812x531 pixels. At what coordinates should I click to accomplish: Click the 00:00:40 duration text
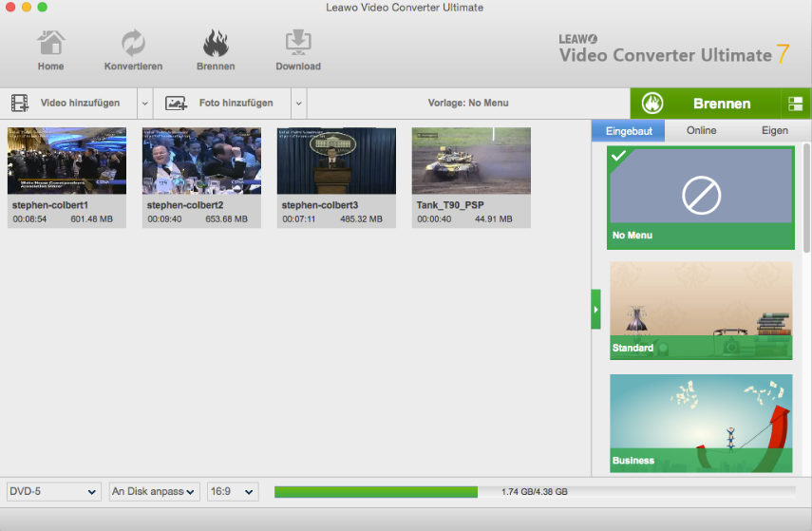pos(434,219)
